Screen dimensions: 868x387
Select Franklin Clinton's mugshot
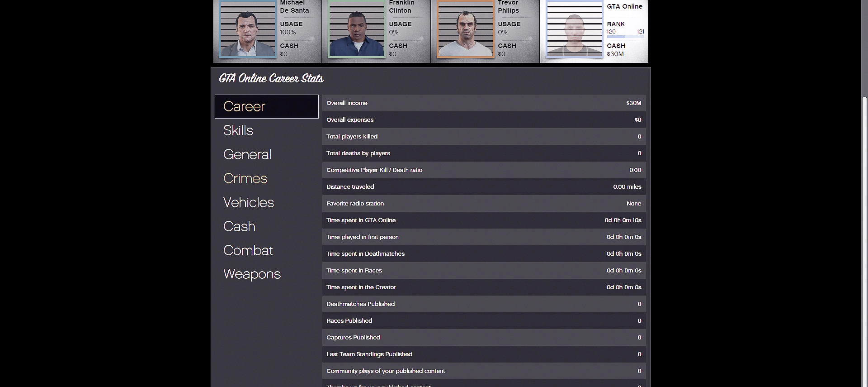[356, 29]
